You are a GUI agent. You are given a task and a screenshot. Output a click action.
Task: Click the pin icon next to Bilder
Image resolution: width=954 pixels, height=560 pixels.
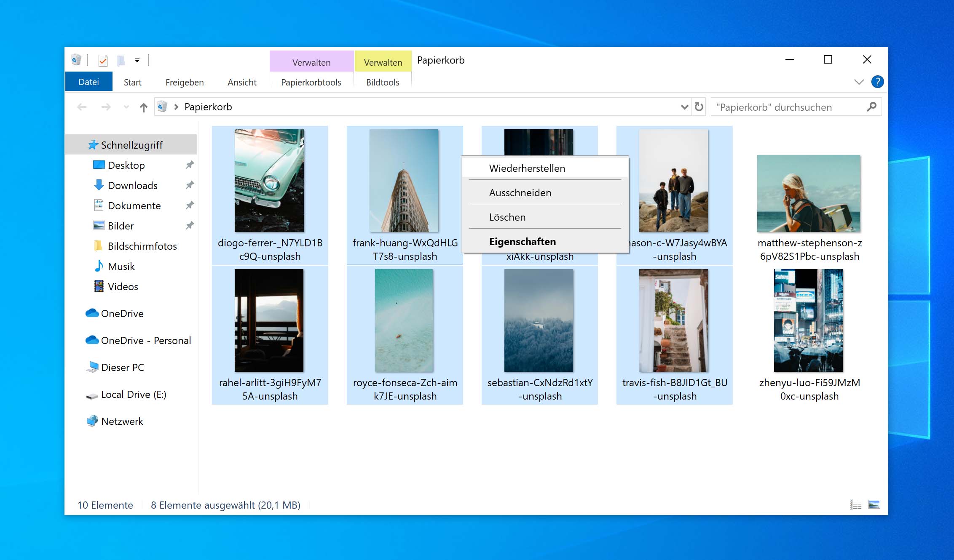(x=190, y=226)
